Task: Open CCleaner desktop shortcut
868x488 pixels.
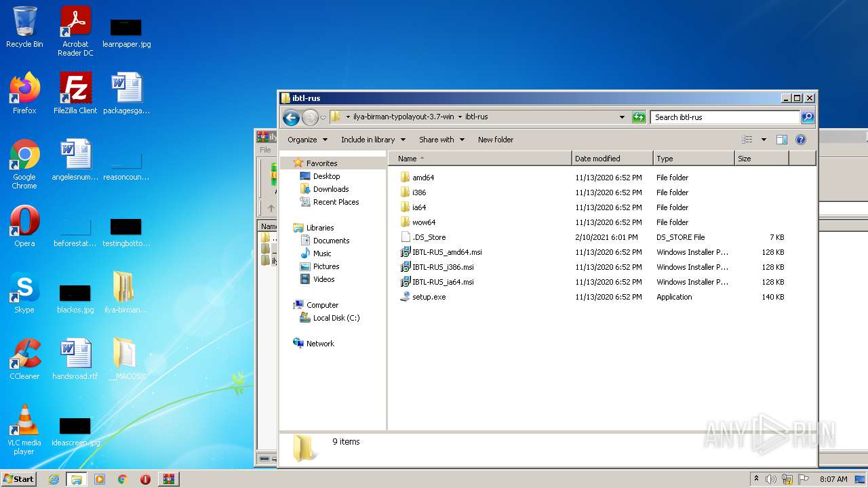Action: (24, 359)
